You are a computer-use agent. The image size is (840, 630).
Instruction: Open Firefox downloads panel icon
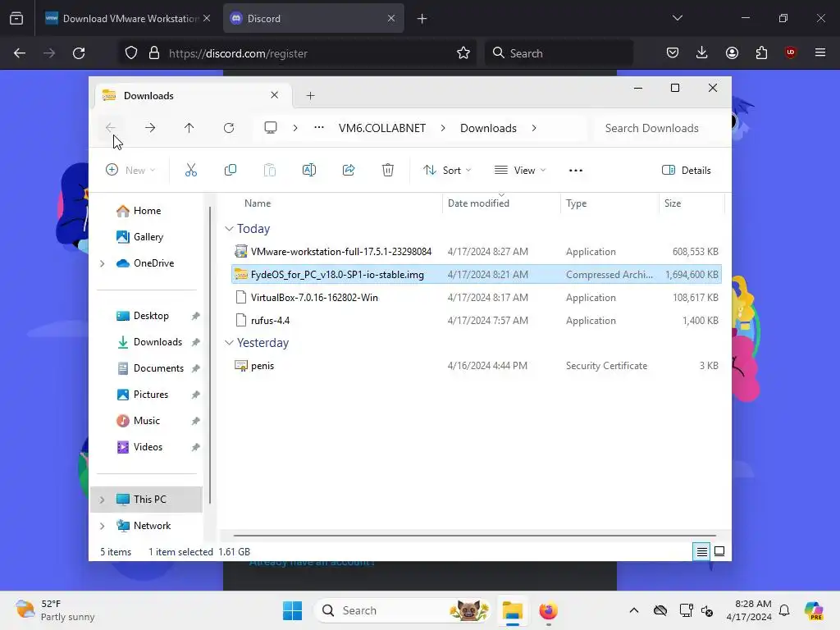tap(702, 52)
